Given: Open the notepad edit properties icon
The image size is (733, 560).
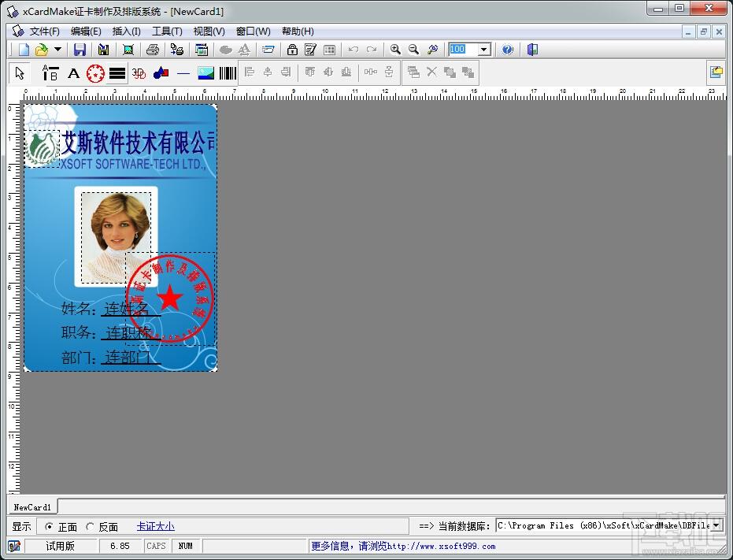Looking at the screenshot, I should pos(310,50).
